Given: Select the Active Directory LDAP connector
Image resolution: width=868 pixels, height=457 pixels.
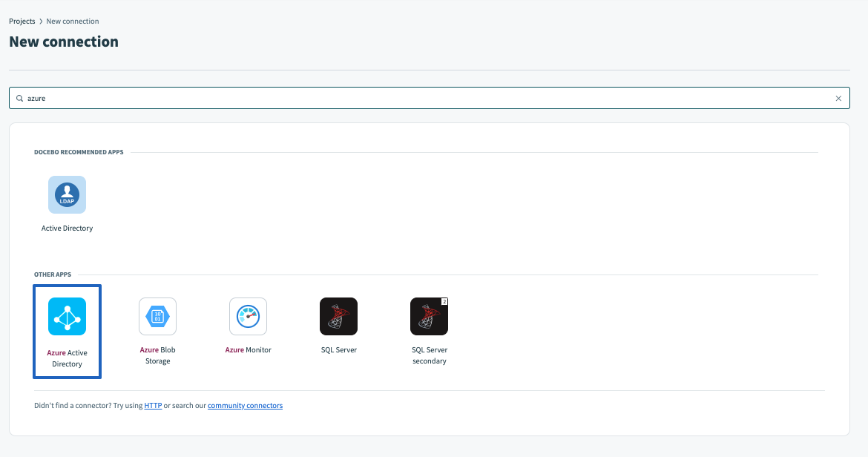Looking at the screenshot, I should tap(67, 195).
